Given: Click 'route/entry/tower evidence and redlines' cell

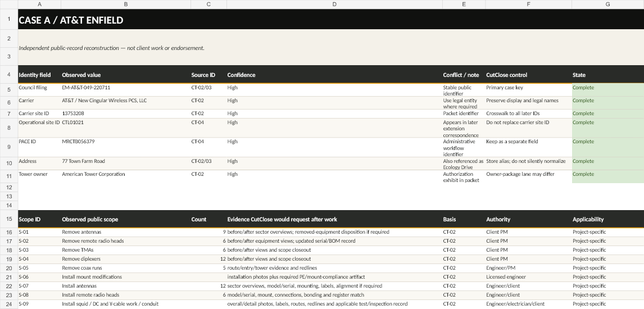Looking at the screenshot, I should click(x=334, y=269).
